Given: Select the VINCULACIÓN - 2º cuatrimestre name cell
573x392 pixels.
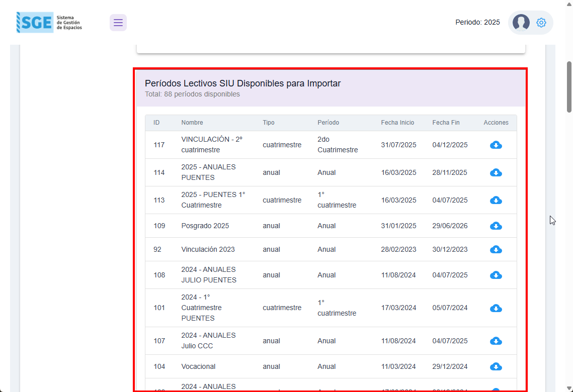Looking at the screenshot, I should (x=212, y=145).
